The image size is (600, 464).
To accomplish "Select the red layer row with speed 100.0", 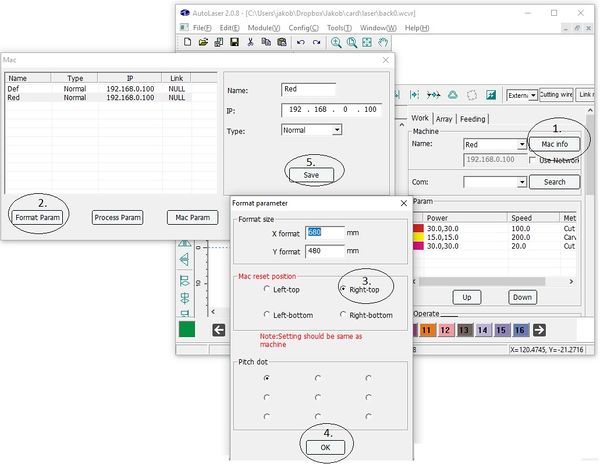I will 496,228.
